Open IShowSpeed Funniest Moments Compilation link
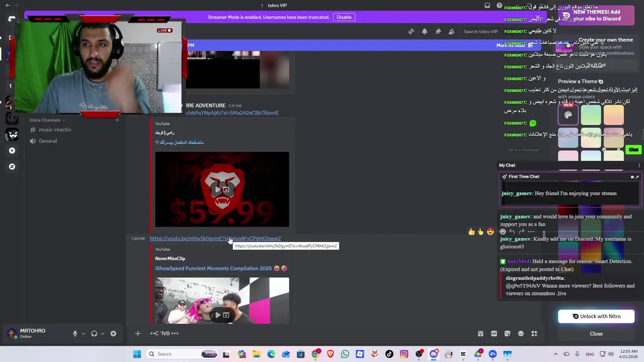Viewport: 644px width, 362px height. (x=221, y=268)
